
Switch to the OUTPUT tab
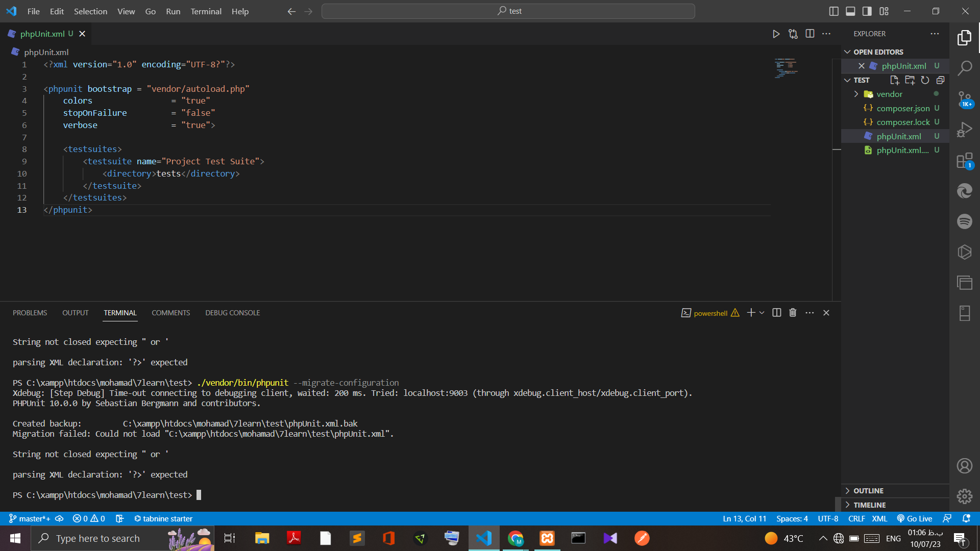[x=75, y=313]
